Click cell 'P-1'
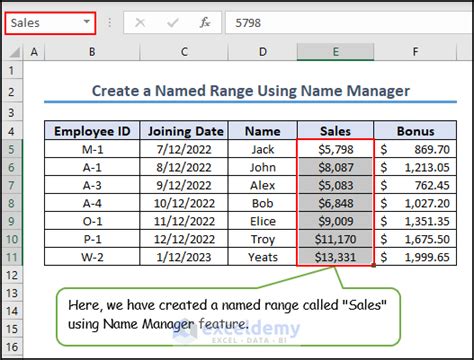Image resolution: width=474 pixels, height=360 pixels. [92, 239]
